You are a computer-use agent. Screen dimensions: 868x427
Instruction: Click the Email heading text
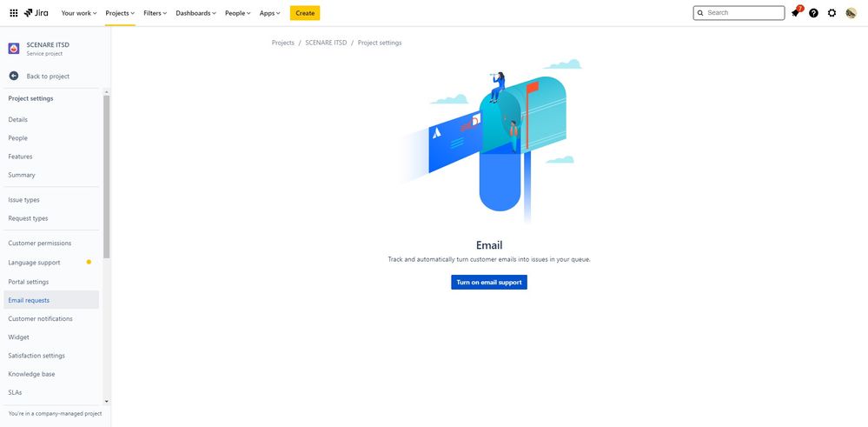pyautogui.click(x=489, y=244)
